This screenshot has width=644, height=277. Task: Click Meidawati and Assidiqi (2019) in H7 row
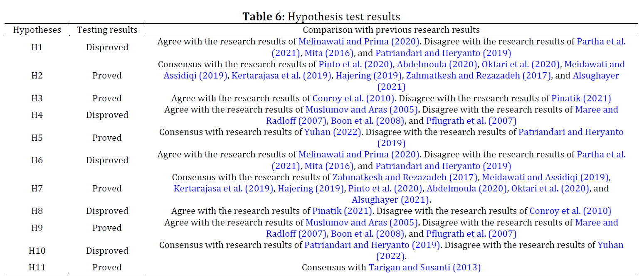(545, 177)
